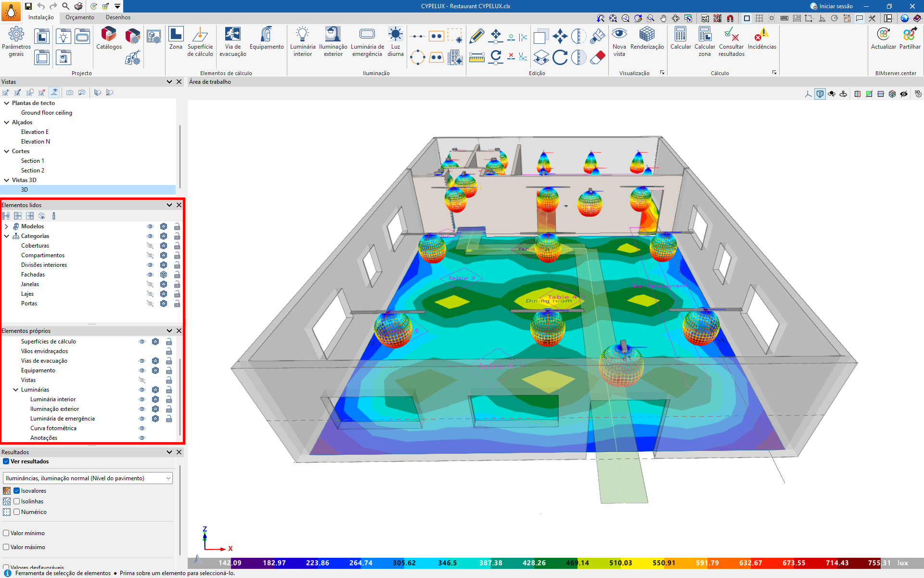Open the Desenhos tab
The image size is (924, 578).
click(x=118, y=17)
